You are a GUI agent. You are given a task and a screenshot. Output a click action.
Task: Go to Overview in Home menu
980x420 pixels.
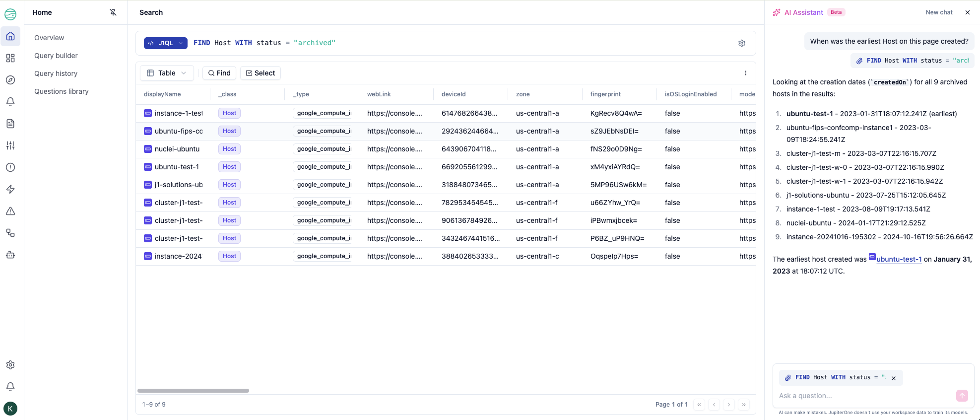[49, 38]
